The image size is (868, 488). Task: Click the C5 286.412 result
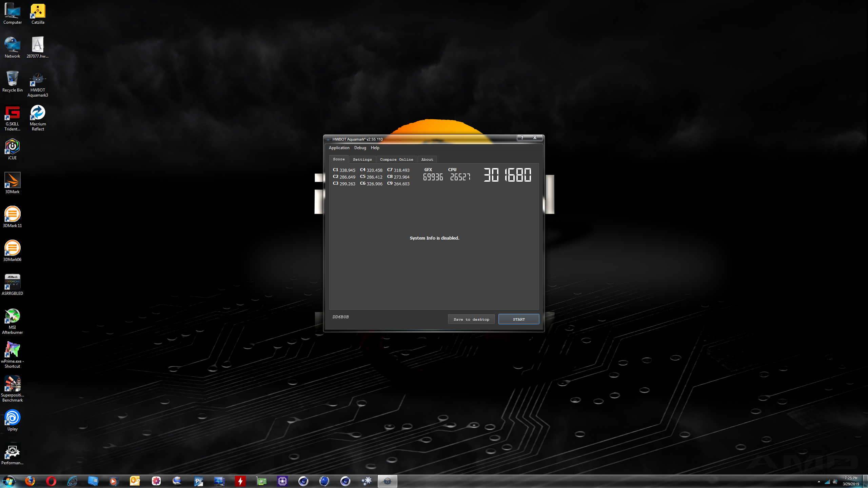click(x=371, y=177)
